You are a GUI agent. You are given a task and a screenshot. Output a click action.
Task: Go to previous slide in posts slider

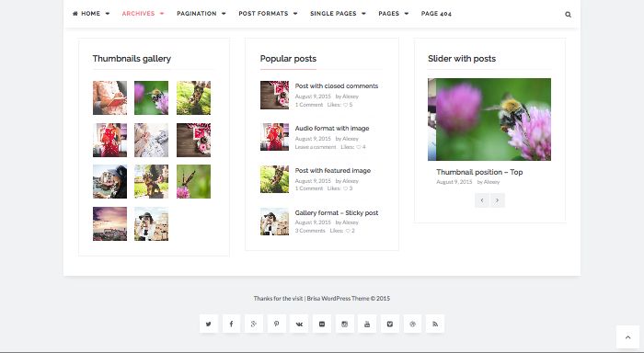pyautogui.click(x=482, y=200)
